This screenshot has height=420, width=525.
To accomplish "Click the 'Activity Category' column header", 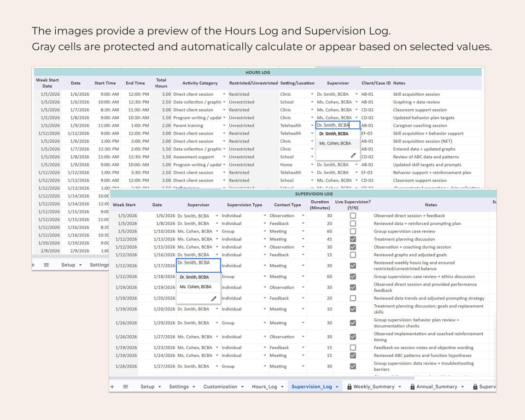I will [x=200, y=83].
